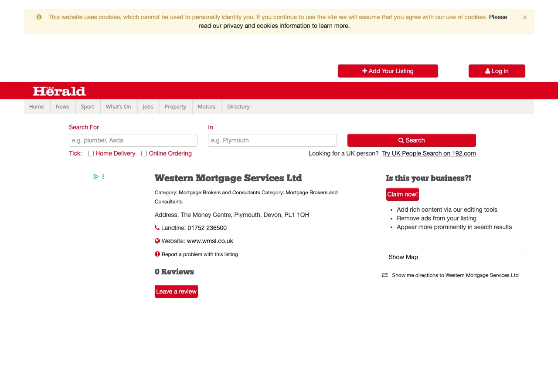The width and height of the screenshot is (558, 392).
Task: Tick the Online Ordering checkbox
Action: [x=144, y=153]
